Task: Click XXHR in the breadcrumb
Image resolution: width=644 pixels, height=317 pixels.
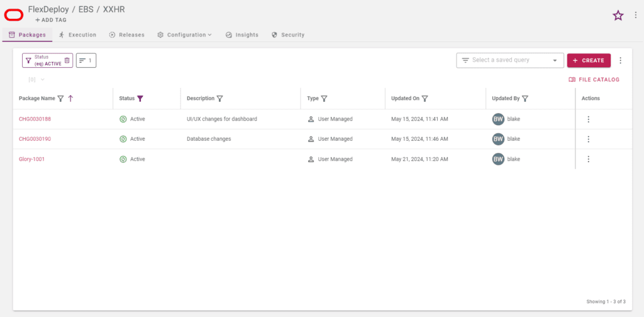Action: pyautogui.click(x=114, y=9)
